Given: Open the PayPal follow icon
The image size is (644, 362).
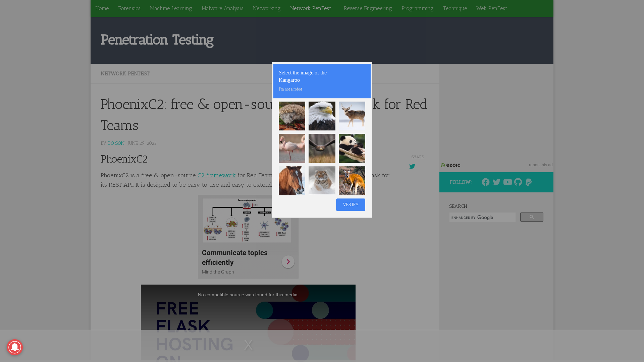Looking at the screenshot, I should pyautogui.click(x=529, y=182).
